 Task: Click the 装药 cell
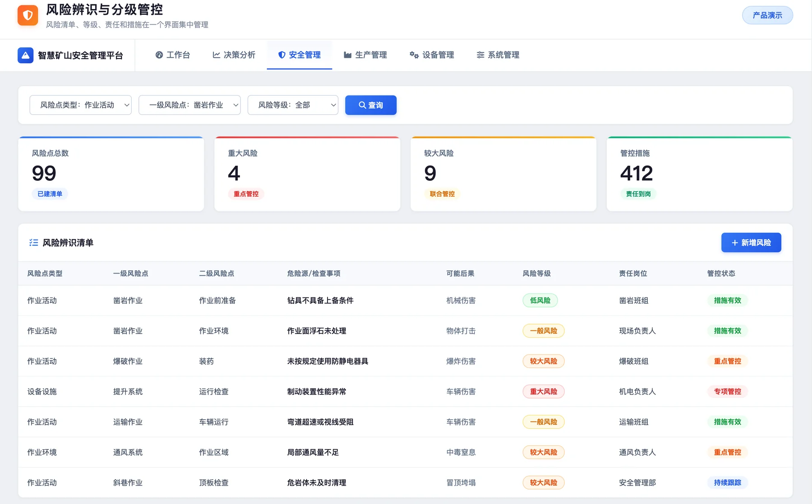click(x=207, y=361)
